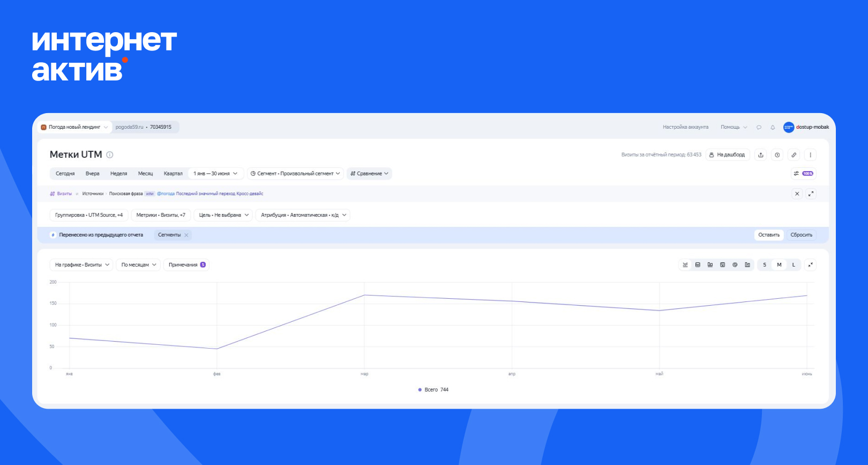The width and height of the screenshot is (868, 465).
Task: Select the last bar chart type icon
Action: (x=747, y=265)
